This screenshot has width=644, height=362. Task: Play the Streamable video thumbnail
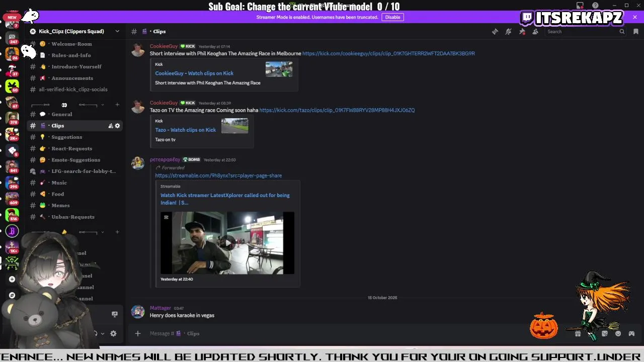pyautogui.click(x=227, y=243)
